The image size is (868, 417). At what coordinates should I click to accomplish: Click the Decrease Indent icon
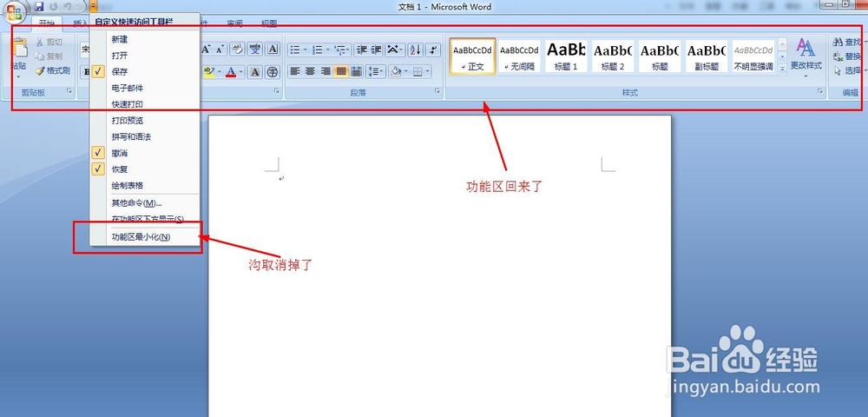pyautogui.click(x=362, y=50)
